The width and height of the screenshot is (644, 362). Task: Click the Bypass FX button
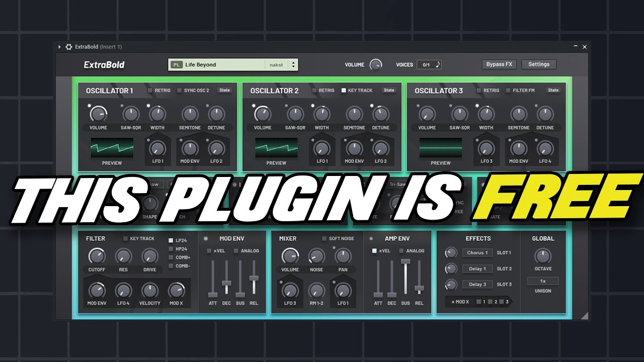(499, 64)
